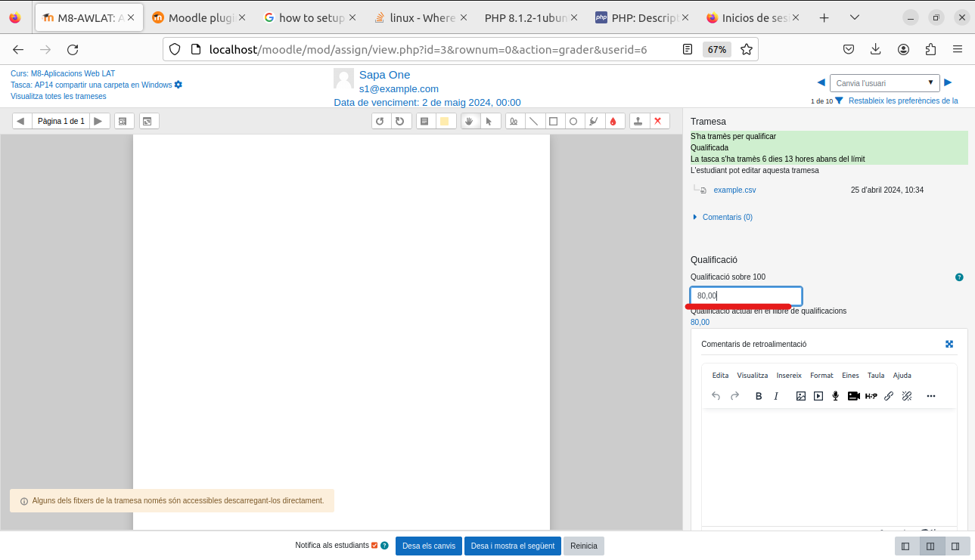Select the oval annotation tool
The image size is (975, 560).
[x=575, y=120]
